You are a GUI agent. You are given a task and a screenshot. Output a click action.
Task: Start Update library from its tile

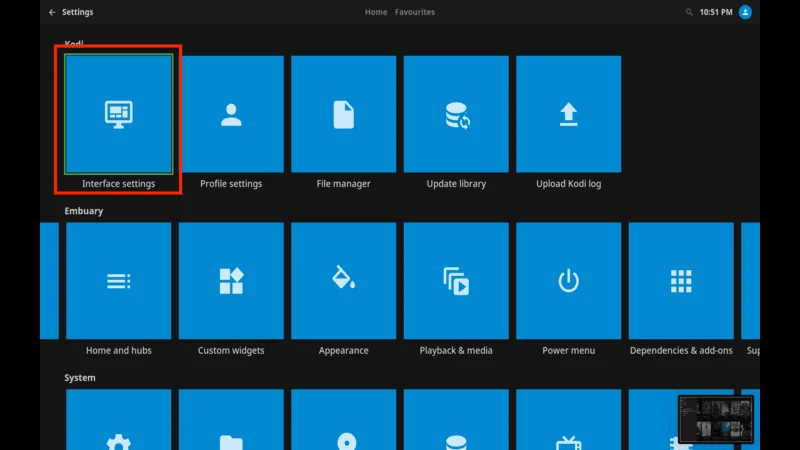point(456,114)
